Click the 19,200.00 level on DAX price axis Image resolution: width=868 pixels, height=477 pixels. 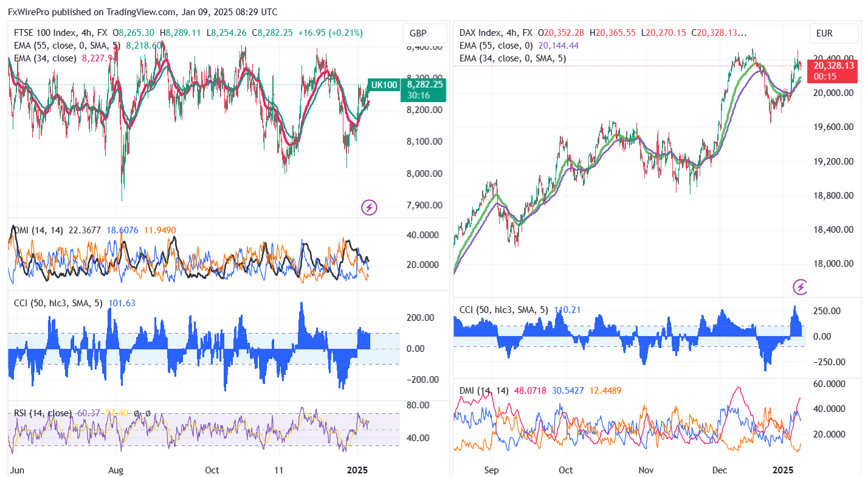point(834,162)
